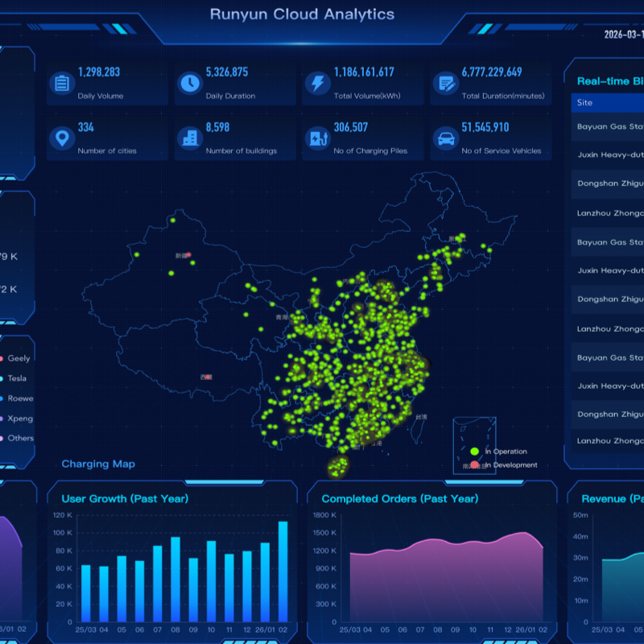The width and height of the screenshot is (644, 644).
Task: Click the Charging Map label
Action: tap(98, 464)
